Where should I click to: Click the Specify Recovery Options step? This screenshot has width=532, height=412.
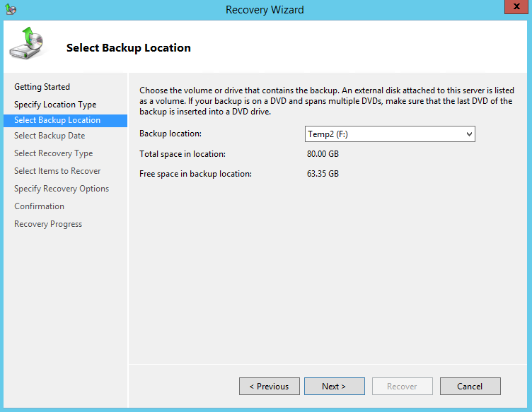(x=62, y=189)
